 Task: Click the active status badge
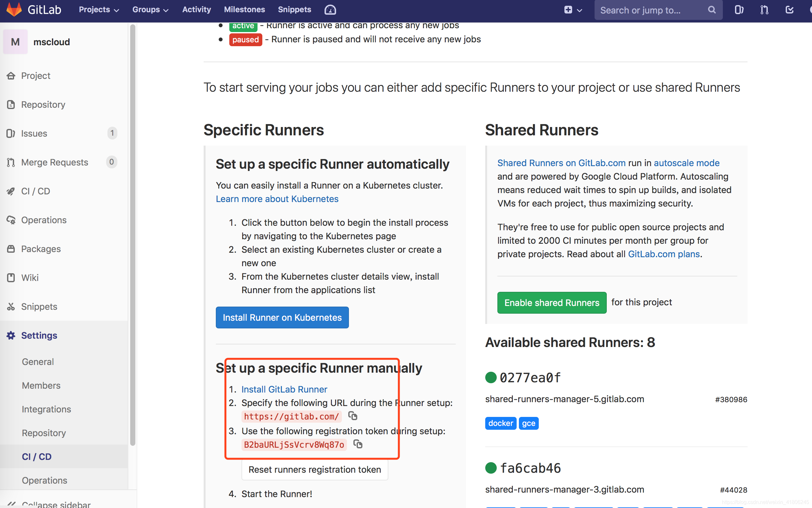(243, 26)
